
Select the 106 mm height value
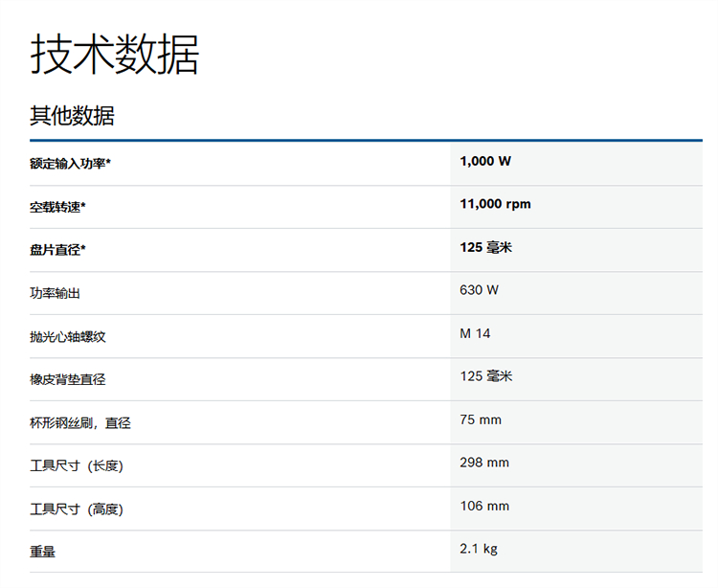[484, 506]
